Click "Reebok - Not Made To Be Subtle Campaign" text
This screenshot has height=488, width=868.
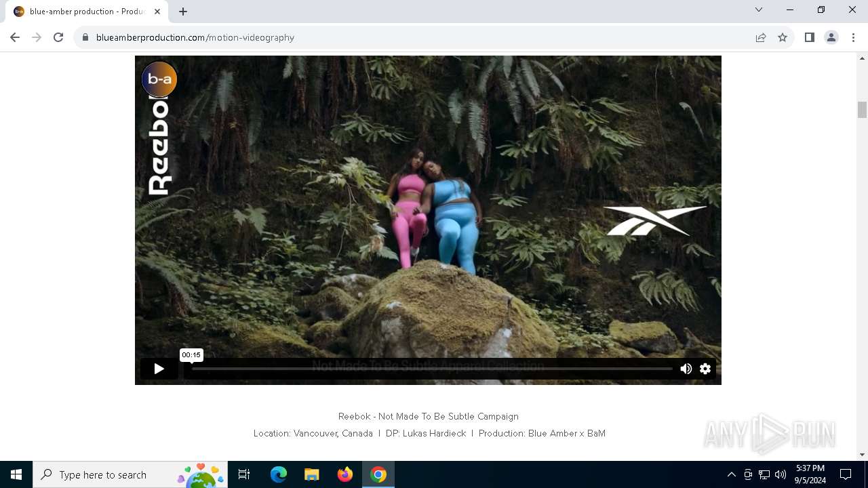(x=429, y=416)
